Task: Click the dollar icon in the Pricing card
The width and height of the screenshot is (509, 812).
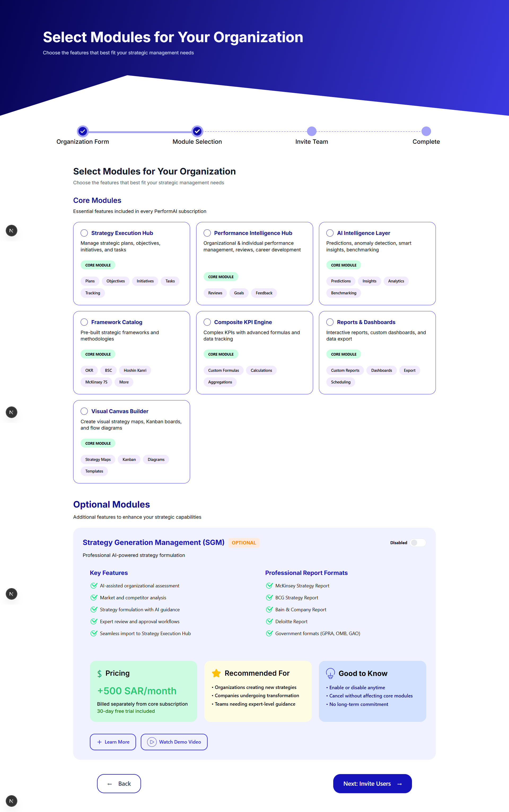Action: [x=100, y=673]
